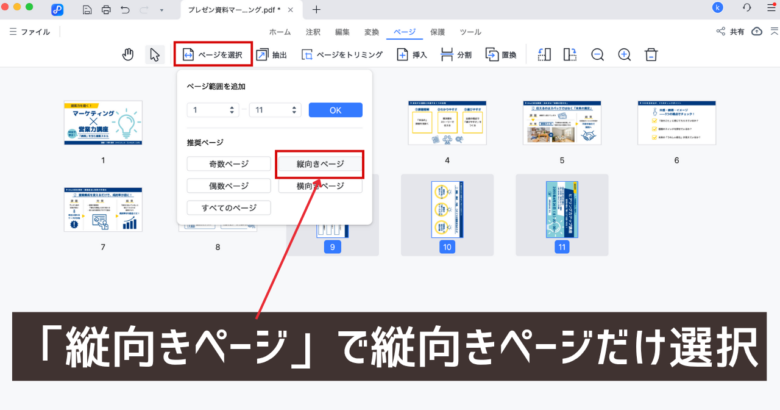Click the zoom in magnifier icon
This screenshot has width=780, height=410.
pos(624,54)
